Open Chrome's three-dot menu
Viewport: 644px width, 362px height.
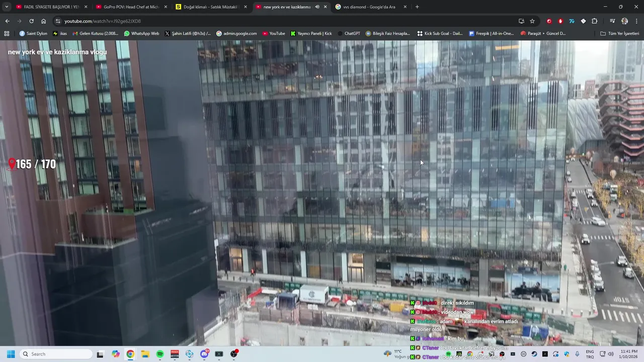coord(637,21)
